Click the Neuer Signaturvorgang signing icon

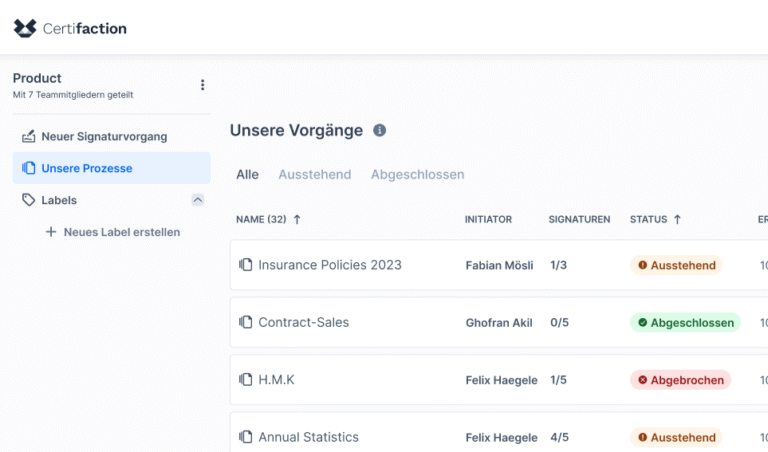click(x=28, y=136)
